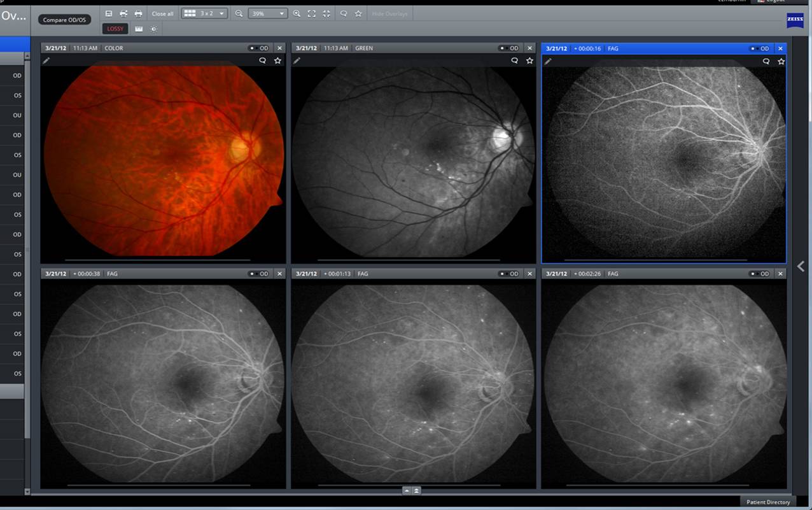Image resolution: width=812 pixels, height=510 pixels.
Task: Open the 3 x 2 layout dropdown
Action: coord(204,13)
